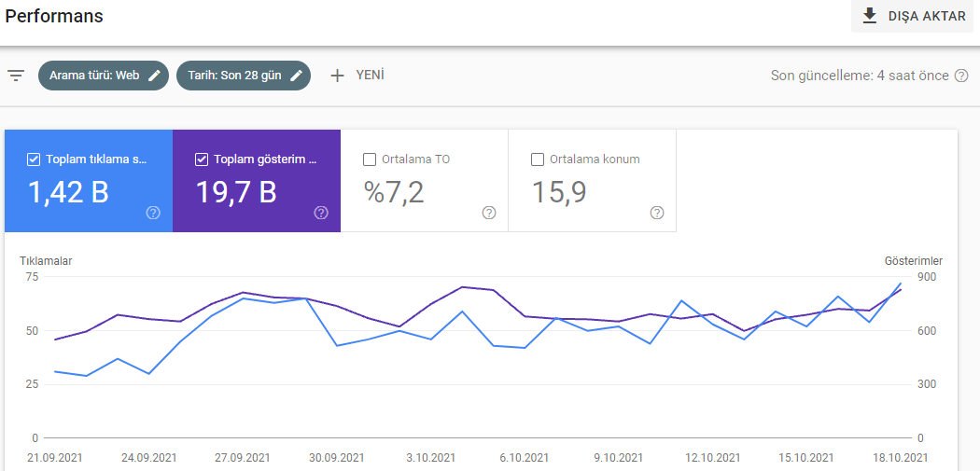
Task: Open the Arama türü: Web filter chip
Action: pyautogui.click(x=104, y=76)
